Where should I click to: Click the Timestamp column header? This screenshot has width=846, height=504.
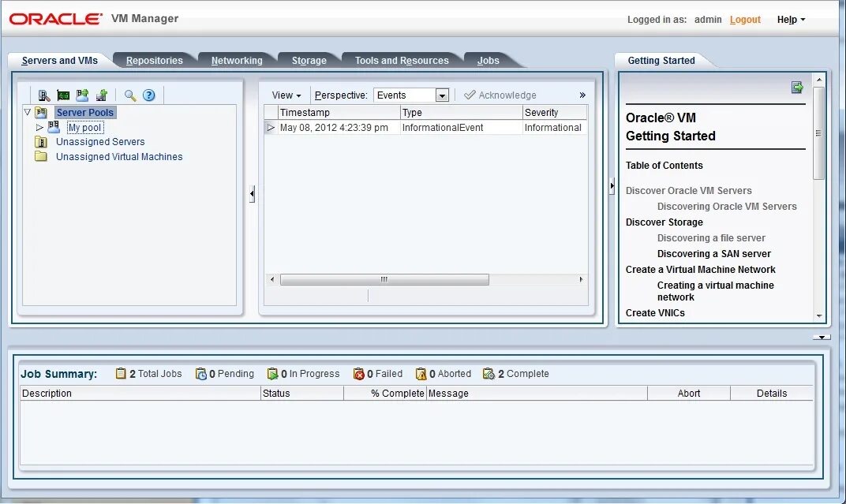339,112
